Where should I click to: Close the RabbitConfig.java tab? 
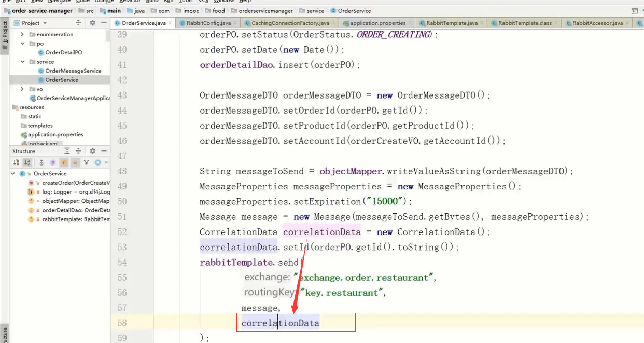(236, 23)
